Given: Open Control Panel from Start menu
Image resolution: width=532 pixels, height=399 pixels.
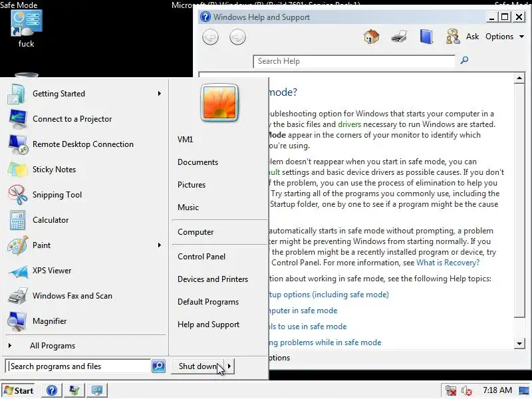Looking at the screenshot, I should click(201, 257).
